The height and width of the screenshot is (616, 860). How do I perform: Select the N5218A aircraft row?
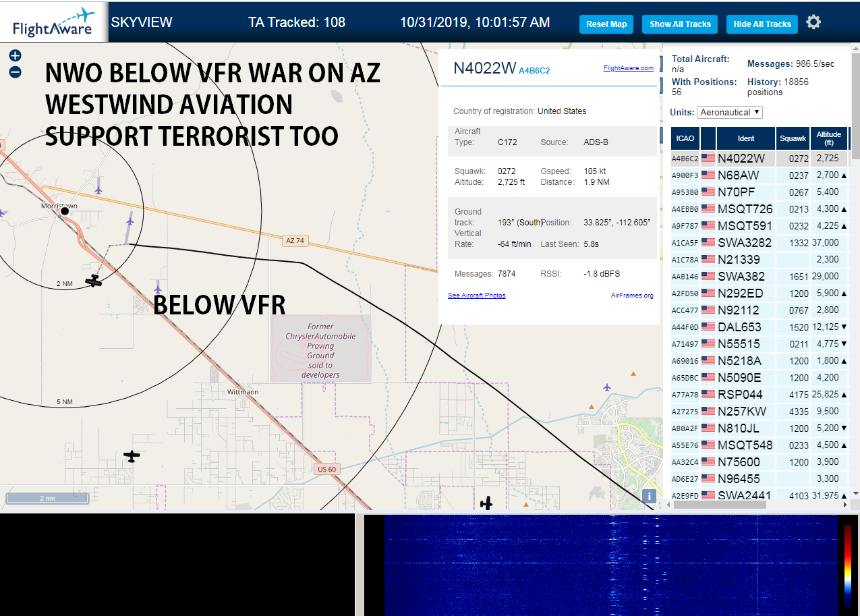pyautogui.click(x=760, y=361)
